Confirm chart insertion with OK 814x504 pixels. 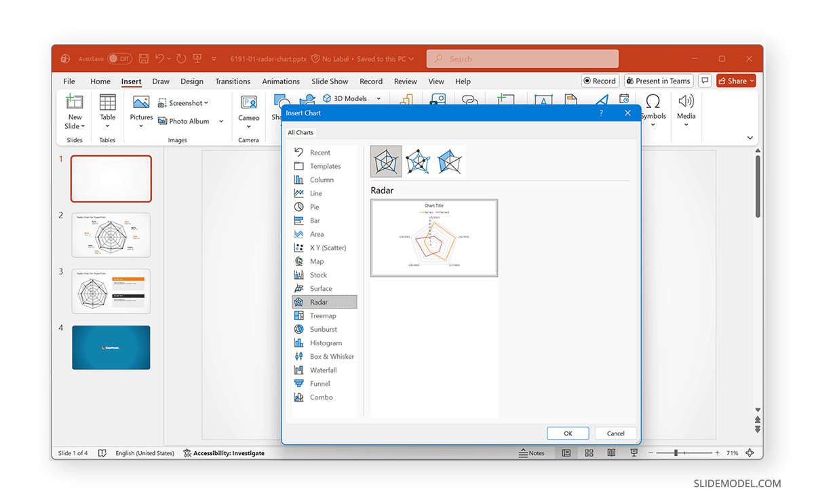(x=568, y=433)
